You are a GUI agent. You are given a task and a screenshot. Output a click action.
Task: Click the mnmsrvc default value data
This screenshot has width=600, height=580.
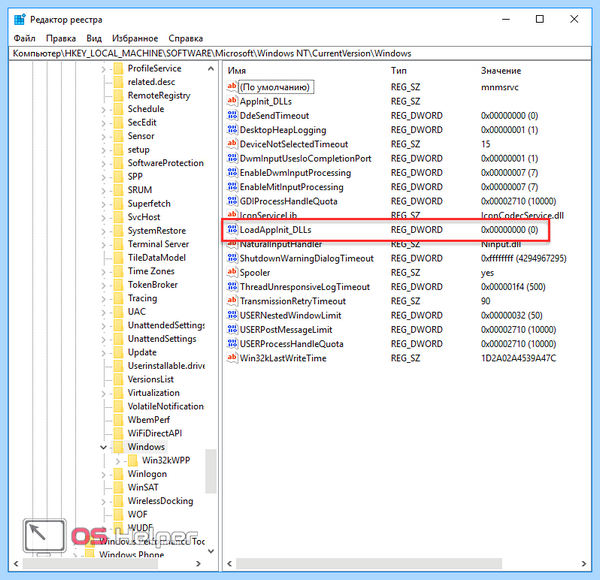pyautogui.click(x=500, y=87)
